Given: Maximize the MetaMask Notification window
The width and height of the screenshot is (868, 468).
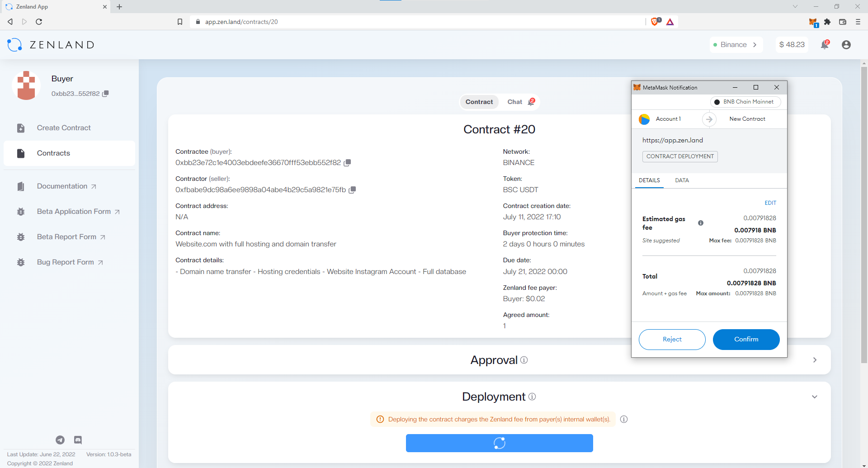Looking at the screenshot, I should click(x=756, y=87).
